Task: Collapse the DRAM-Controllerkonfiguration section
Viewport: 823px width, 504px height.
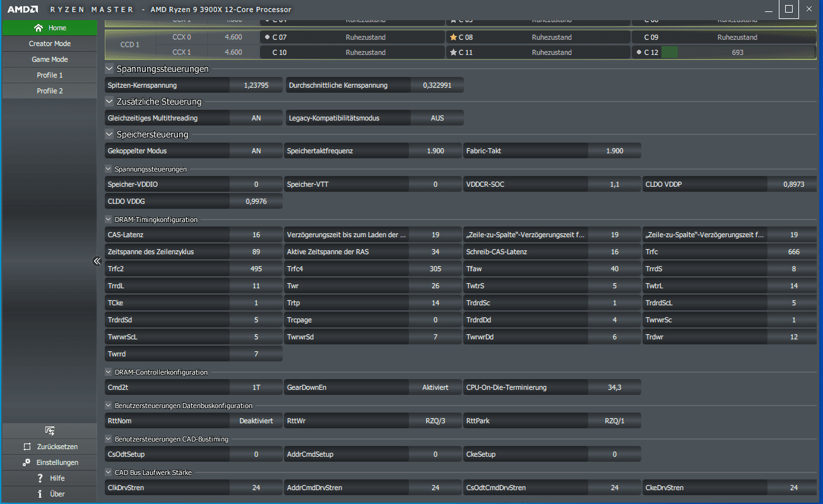Action: click(109, 372)
